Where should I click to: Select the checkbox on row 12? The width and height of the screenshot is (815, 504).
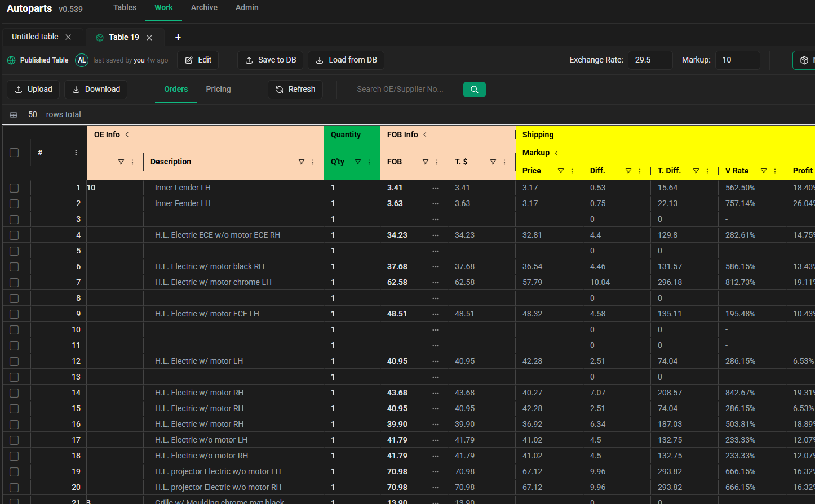[x=14, y=361]
